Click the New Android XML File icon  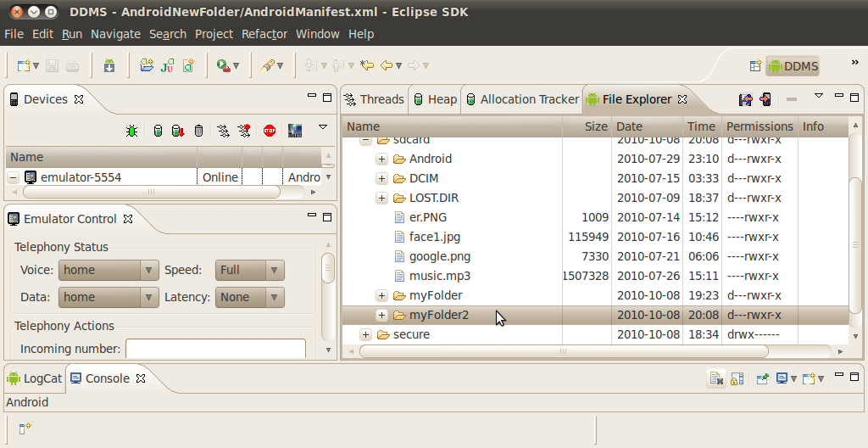coord(188,66)
